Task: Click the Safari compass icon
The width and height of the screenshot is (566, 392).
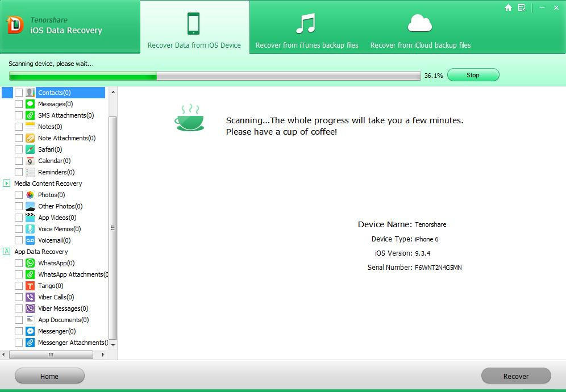Action: (x=30, y=149)
